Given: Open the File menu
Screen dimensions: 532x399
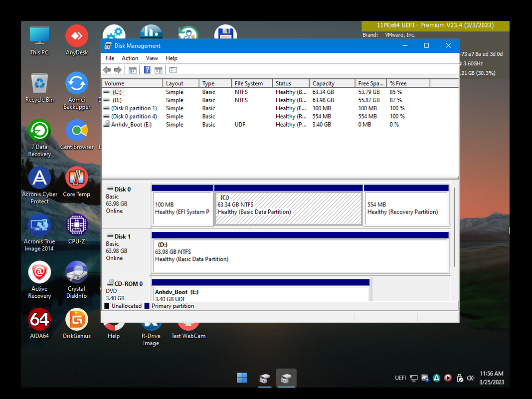Looking at the screenshot, I should coord(110,58).
